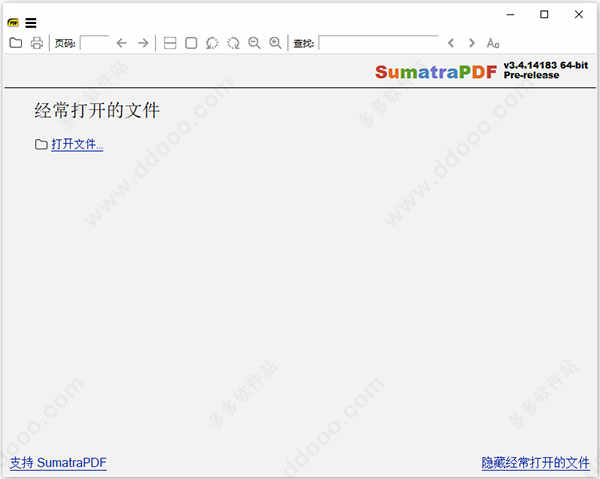Select fit single page icon

191,43
